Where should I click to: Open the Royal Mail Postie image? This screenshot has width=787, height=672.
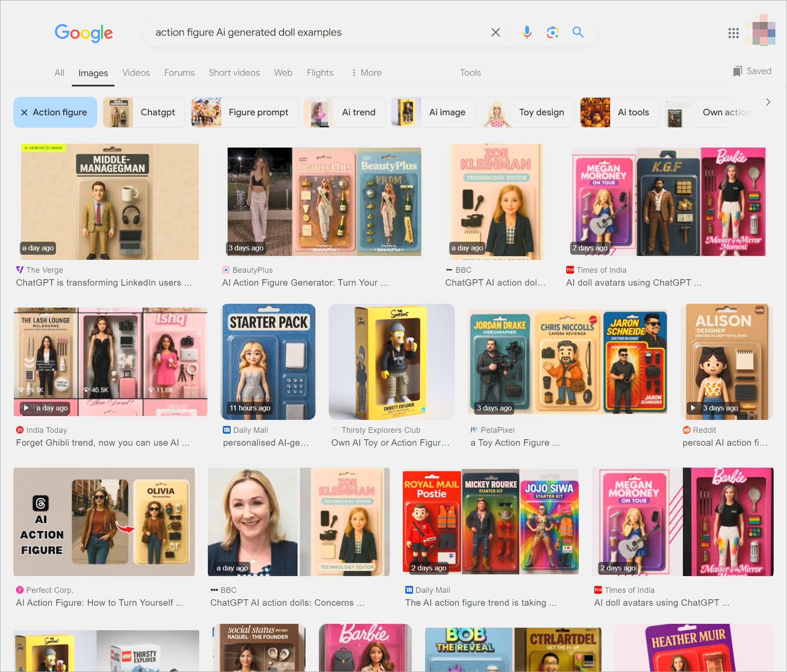(491, 522)
